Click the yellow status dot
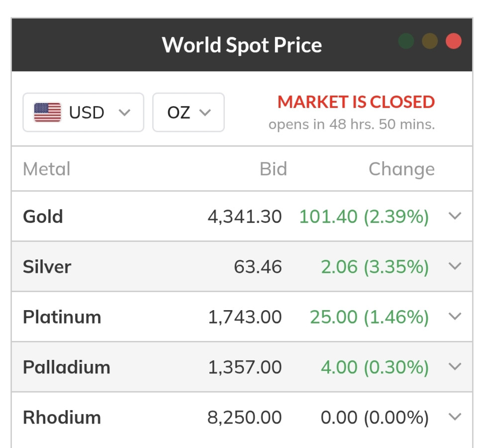The height and width of the screenshot is (448, 484). pyautogui.click(x=430, y=41)
